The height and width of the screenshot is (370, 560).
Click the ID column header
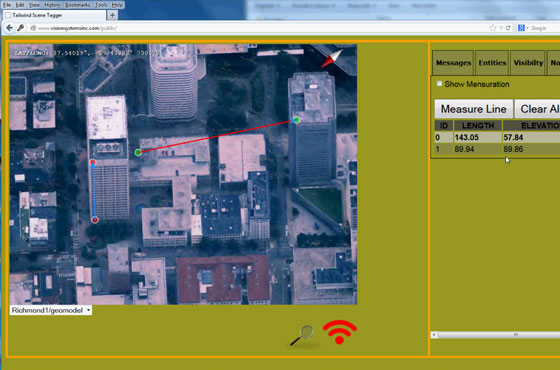pyautogui.click(x=444, y=126)
